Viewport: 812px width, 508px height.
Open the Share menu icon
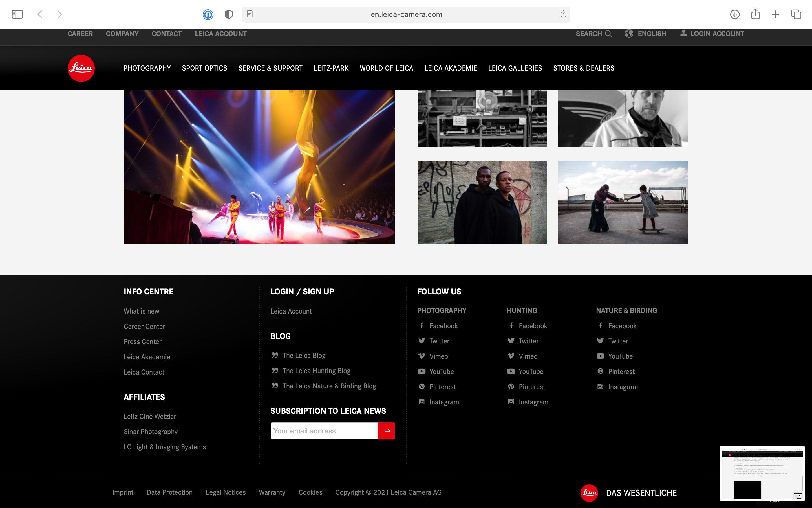pyautogui.click(x=755, y=14)
